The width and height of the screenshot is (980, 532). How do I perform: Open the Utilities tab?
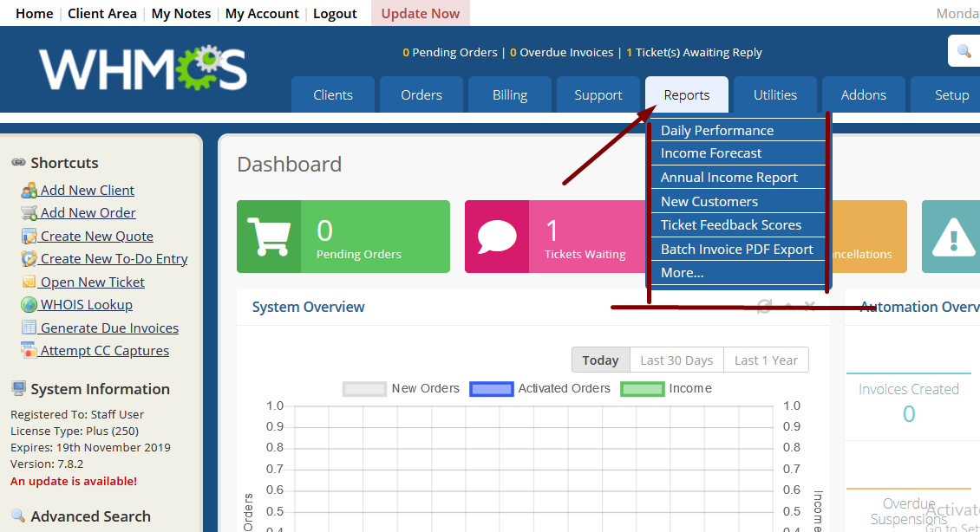(x=775, y=95)
